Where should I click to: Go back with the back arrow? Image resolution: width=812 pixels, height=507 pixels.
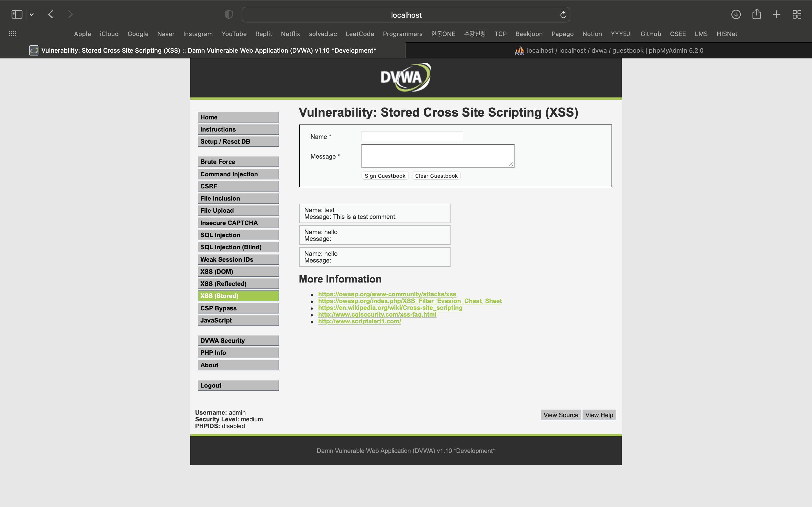51,14
